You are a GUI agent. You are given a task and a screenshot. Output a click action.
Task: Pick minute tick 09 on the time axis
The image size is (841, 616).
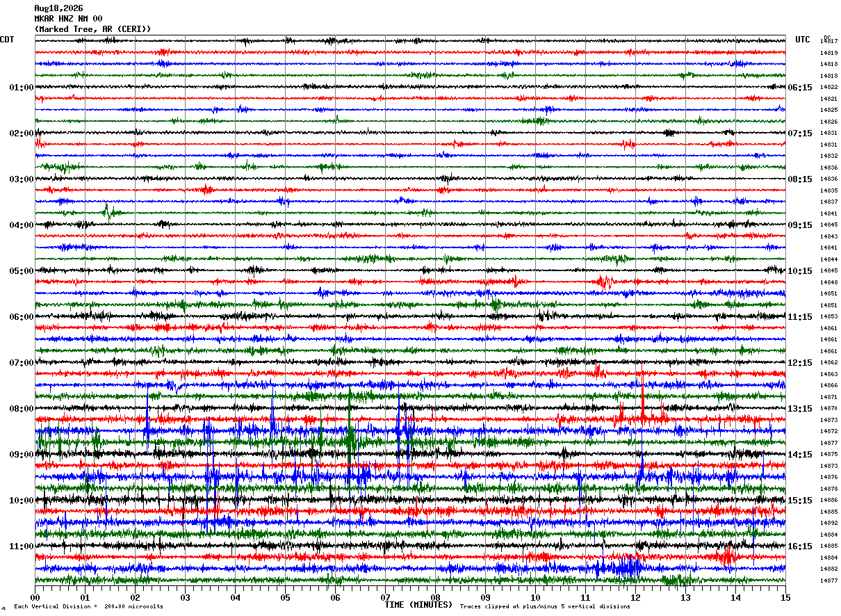click(x=485, y=597)
